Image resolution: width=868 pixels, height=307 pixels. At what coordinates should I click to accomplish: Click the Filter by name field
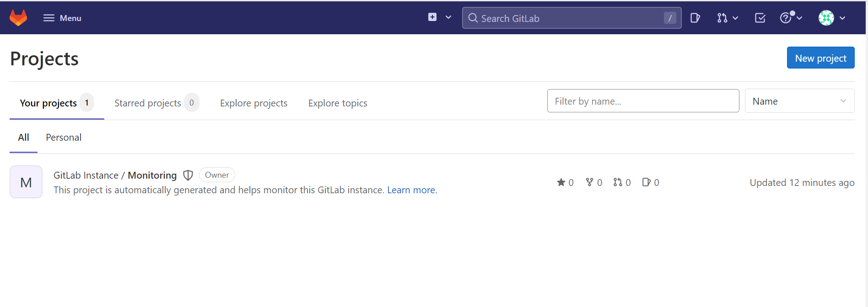point(643,101)
